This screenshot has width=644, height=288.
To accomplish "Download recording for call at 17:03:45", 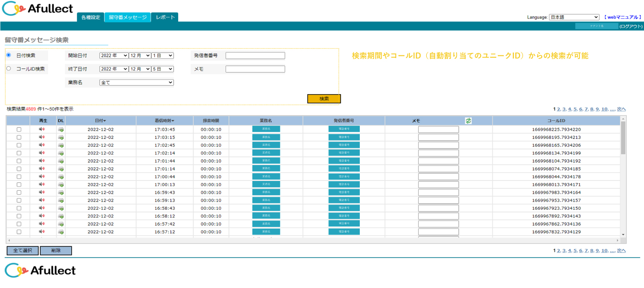I will (x=61, y=129).
